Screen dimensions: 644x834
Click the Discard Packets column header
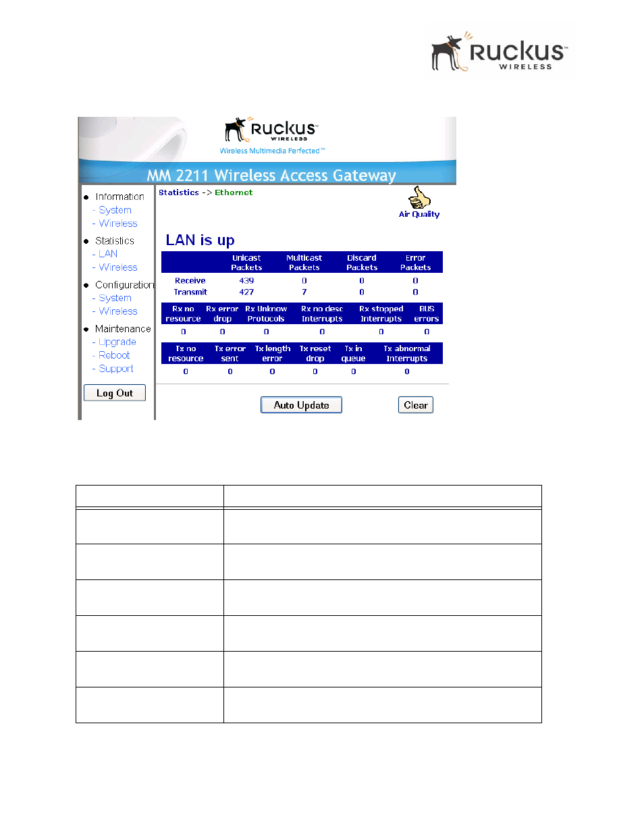pos(362,263)
